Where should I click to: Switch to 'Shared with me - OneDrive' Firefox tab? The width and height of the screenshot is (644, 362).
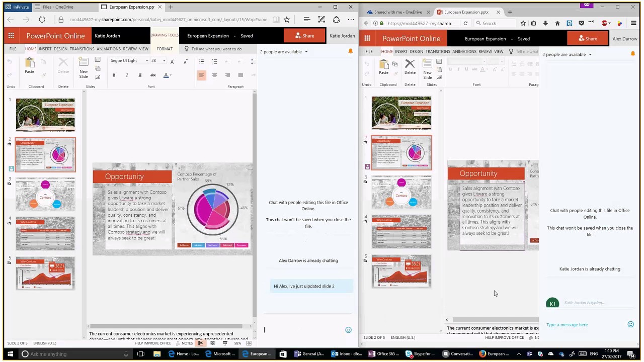[x=396, y=12]
